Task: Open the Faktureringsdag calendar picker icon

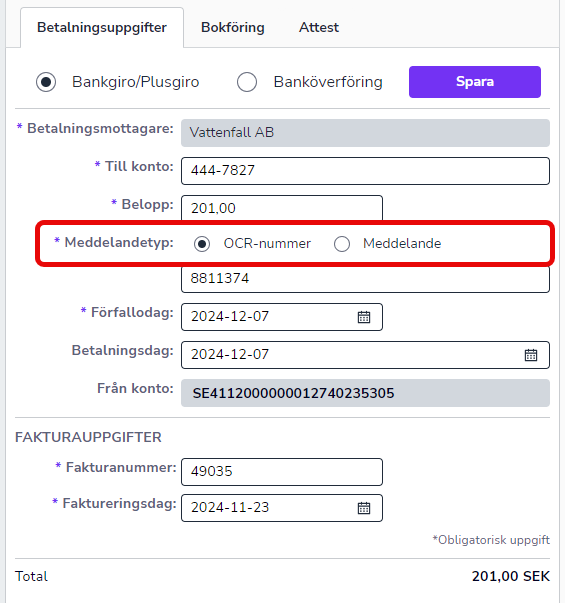Action: click(364, 508)
